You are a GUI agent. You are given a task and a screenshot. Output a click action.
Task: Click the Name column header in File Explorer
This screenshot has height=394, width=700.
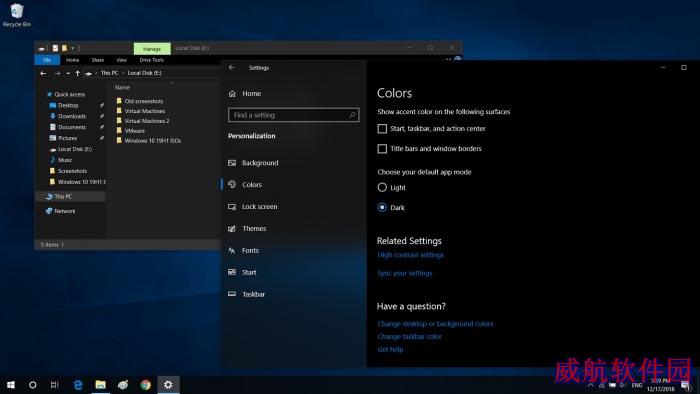coord(122,87)
